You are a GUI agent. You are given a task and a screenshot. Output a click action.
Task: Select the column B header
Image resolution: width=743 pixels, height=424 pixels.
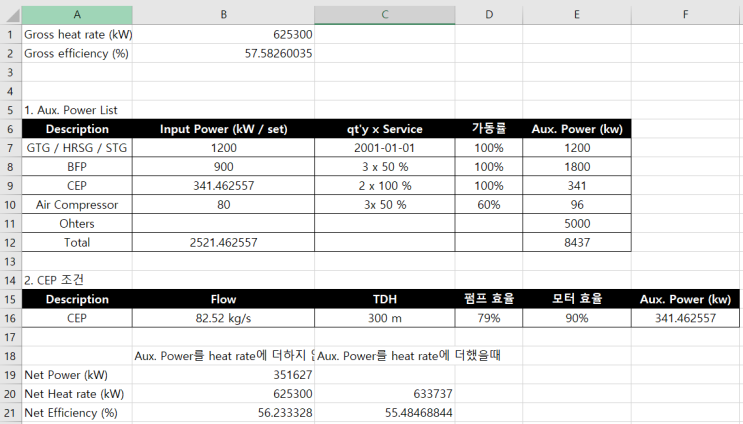pos(223,15)
